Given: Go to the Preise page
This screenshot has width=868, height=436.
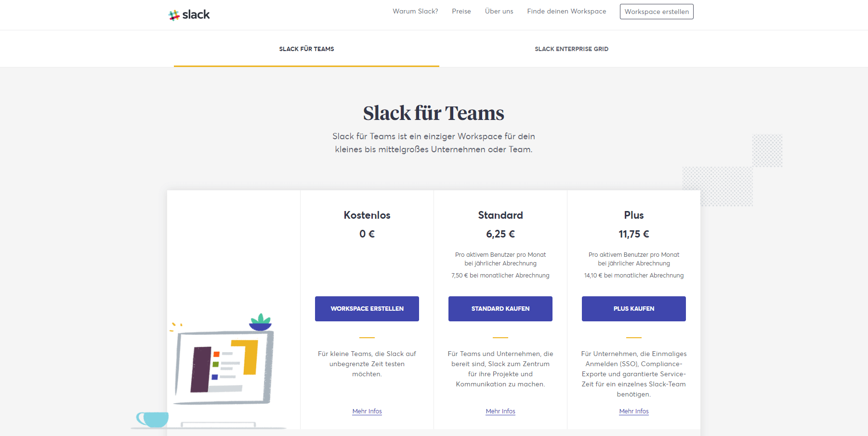Looking at the screenshot, I should click(461, 11).
